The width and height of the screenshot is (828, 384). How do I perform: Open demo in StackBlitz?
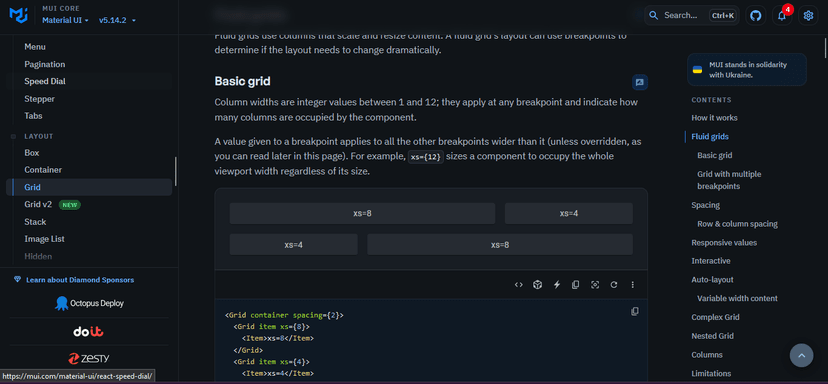(557, 285)
